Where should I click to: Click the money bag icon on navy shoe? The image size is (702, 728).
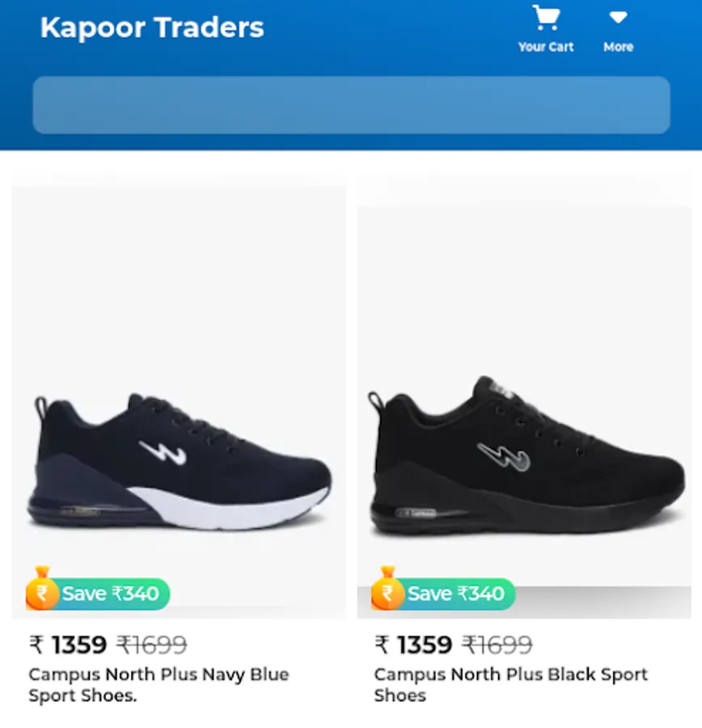[42, 588]
